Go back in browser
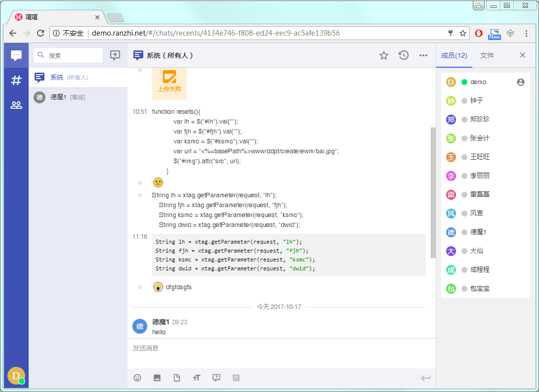 [x=13, y=33]
